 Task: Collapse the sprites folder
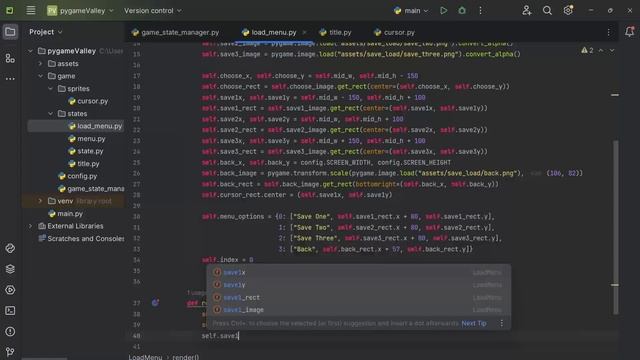tap(51, 89)
